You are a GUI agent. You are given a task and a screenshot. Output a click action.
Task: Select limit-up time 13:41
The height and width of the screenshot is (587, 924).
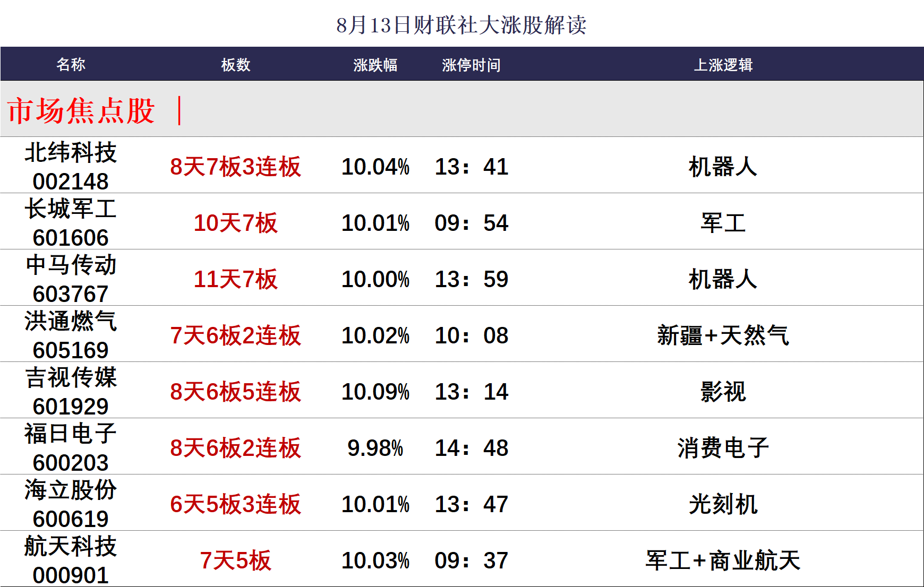(x=472, y=167)
